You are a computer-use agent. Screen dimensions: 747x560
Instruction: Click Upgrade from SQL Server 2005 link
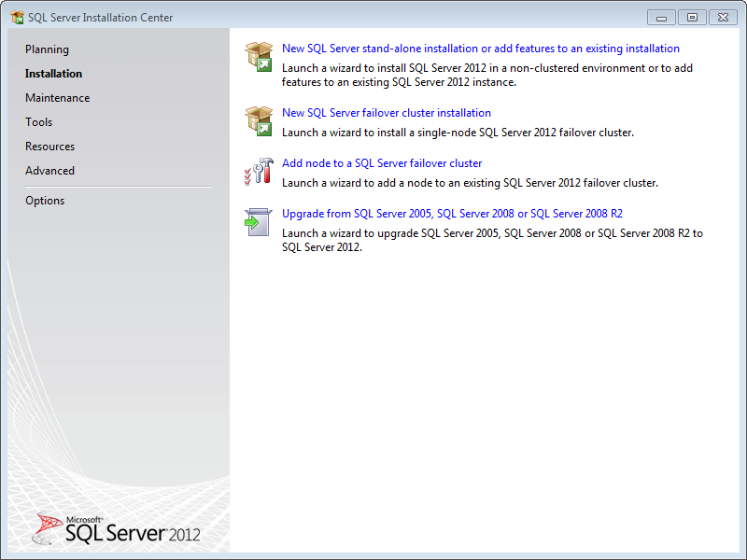pyautogui.click(x=452, y=214)
